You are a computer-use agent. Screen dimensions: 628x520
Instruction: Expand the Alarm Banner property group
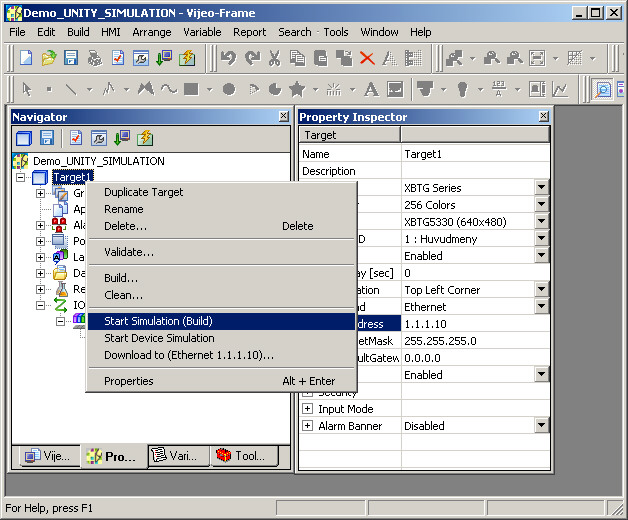click(307, 425)
